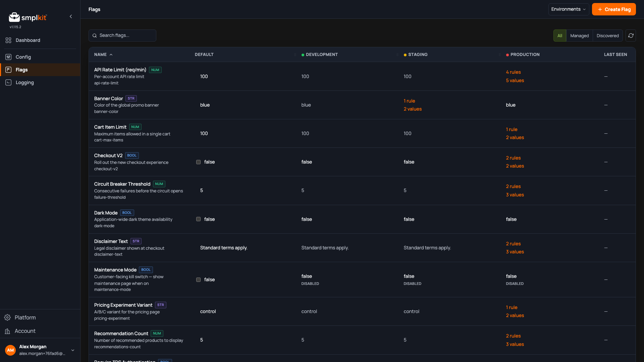Screen dimensions: 644x362
Task: Open Logging in the sidebar
Action: (40, 82)
